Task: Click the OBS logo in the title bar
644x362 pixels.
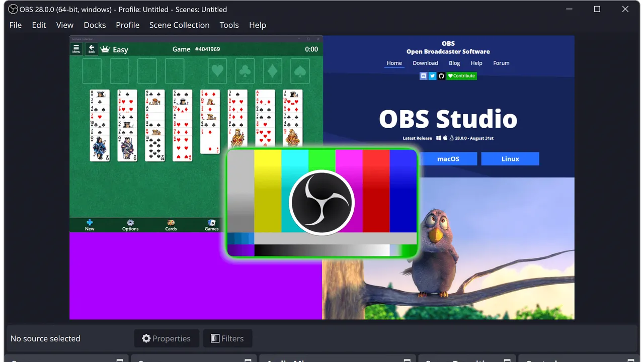Action: 13,9
